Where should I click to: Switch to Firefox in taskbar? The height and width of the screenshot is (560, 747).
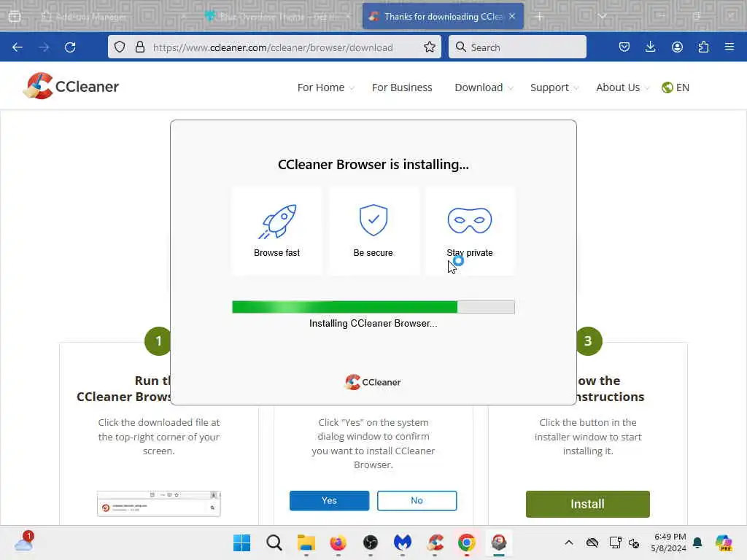[x=338, y=542]
